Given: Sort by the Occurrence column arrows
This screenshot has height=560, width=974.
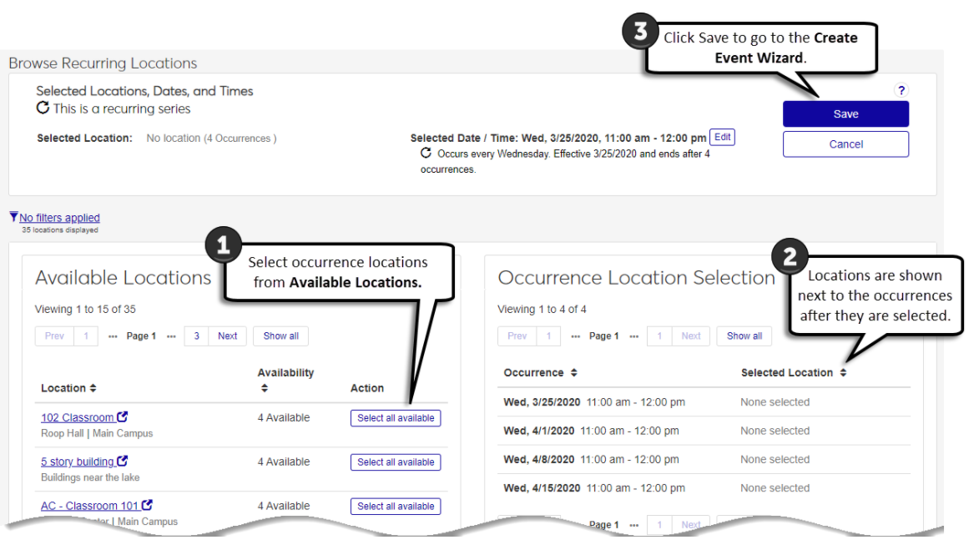Looking at the screenshot, I should pos(573,373).
